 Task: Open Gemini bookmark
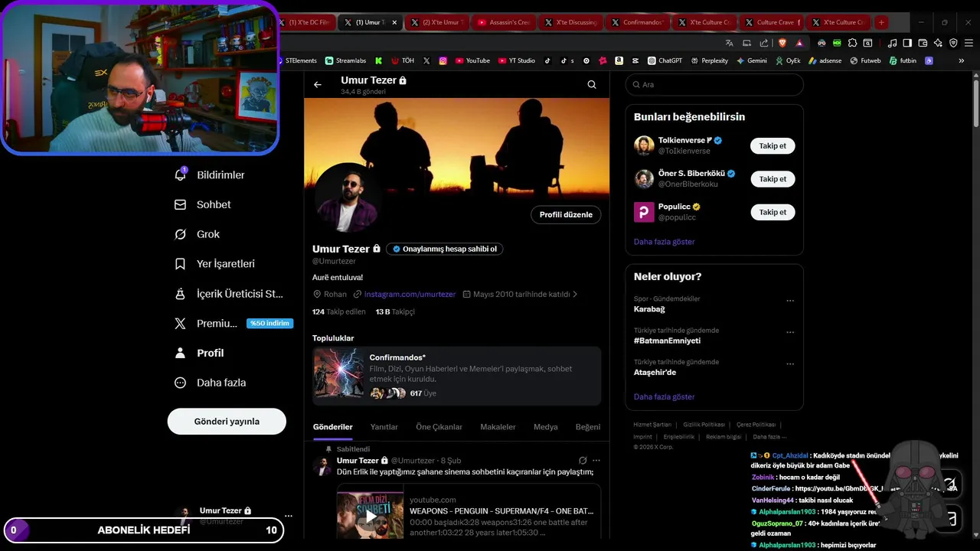[751, 60]
